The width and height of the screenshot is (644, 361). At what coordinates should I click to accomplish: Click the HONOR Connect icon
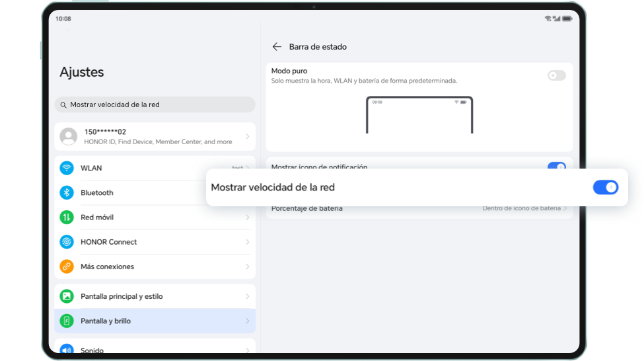67,242
